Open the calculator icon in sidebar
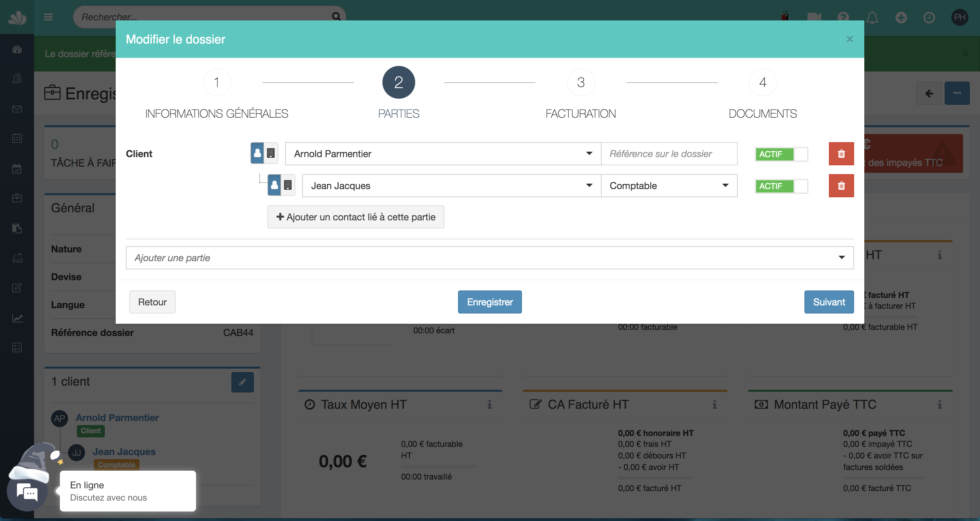 coord(17,347)
